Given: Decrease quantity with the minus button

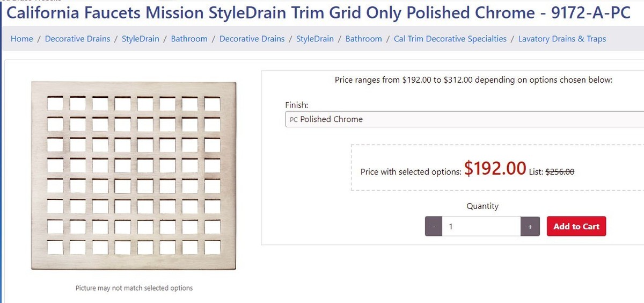Looking at the screenshot, I should click(x=433, y=227).
